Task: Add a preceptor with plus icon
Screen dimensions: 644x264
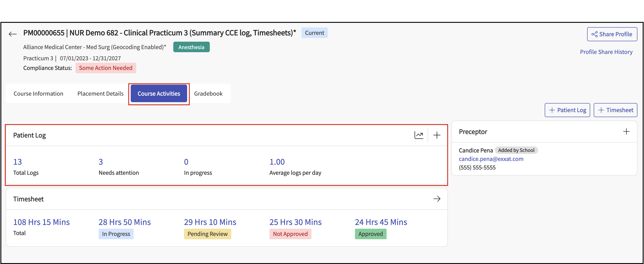Action: [x=626, y=132]
